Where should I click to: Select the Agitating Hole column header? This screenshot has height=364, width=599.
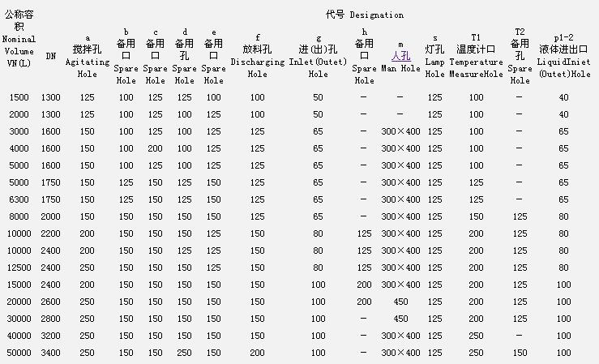[x=88, y=55]
